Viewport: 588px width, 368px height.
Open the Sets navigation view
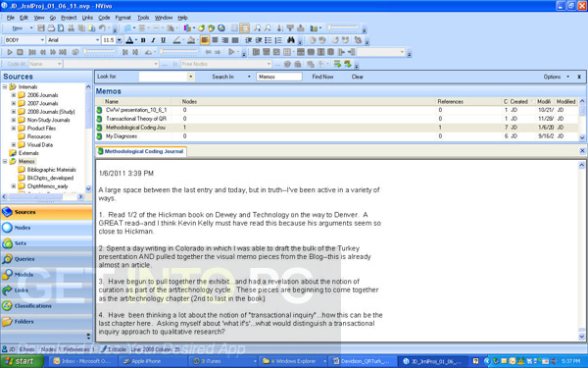[x=46, y=243]
